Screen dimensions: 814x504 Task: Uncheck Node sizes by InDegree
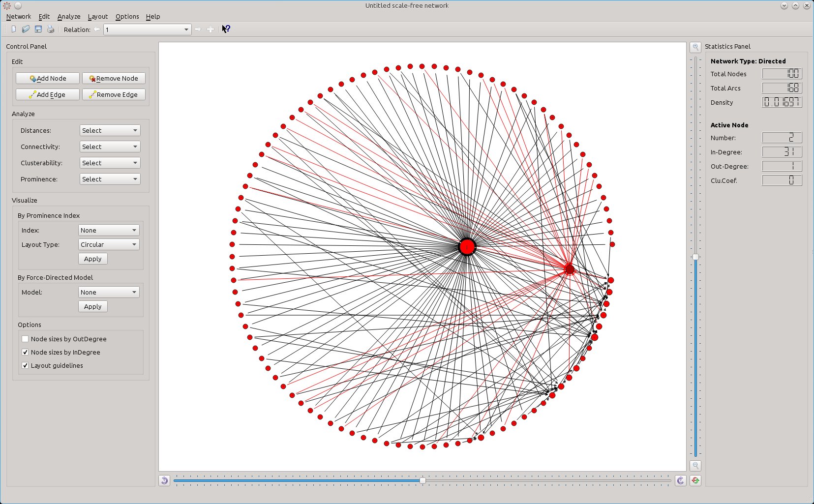25,352
